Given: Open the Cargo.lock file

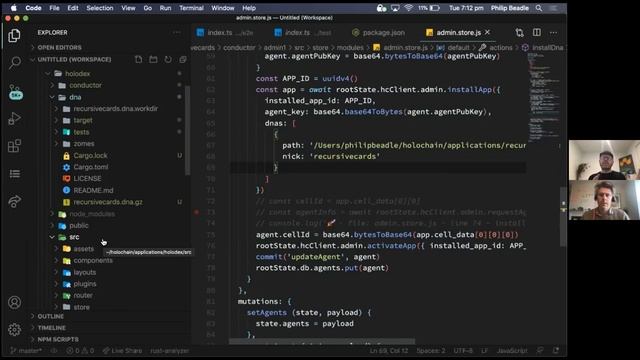Looking at the screenshot, I should tap(90, 156).
